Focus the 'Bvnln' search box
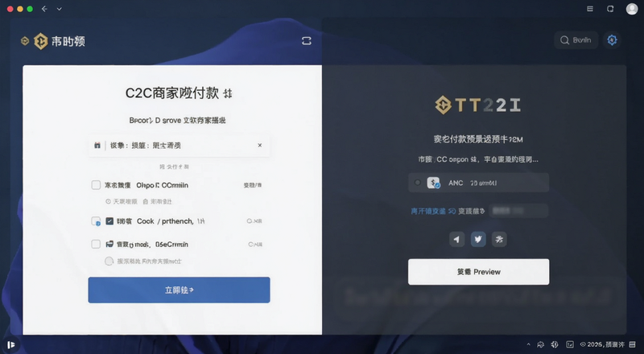644x354 pixels. [576, 40]
